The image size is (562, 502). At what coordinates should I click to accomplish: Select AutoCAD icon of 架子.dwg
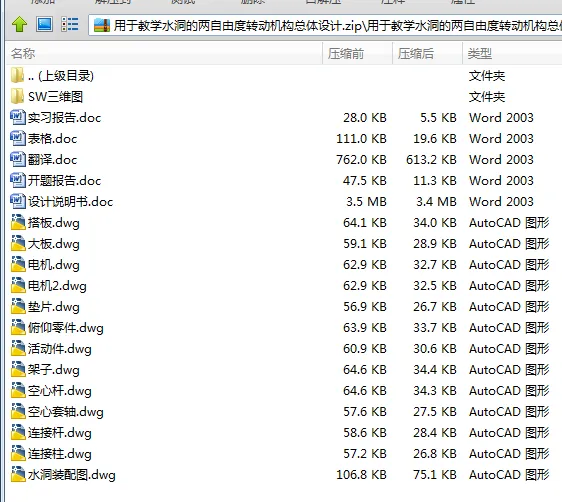coord(18,369)
